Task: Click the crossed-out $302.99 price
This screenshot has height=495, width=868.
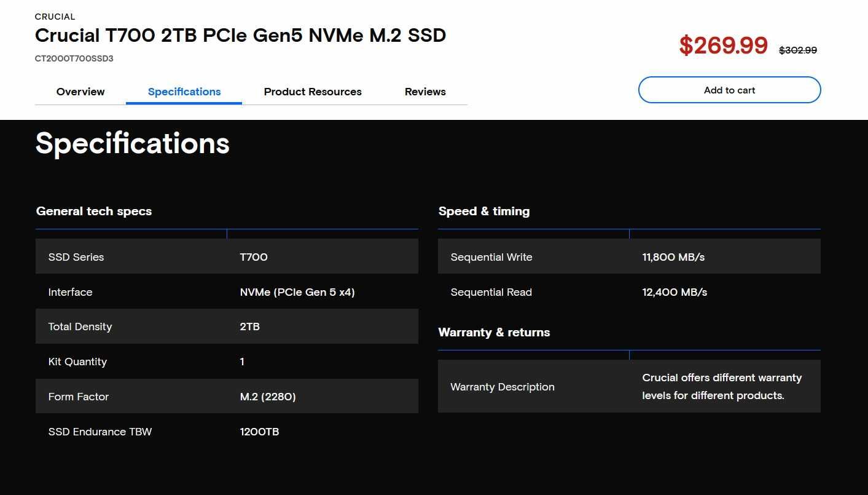Action: click(798, 50)
